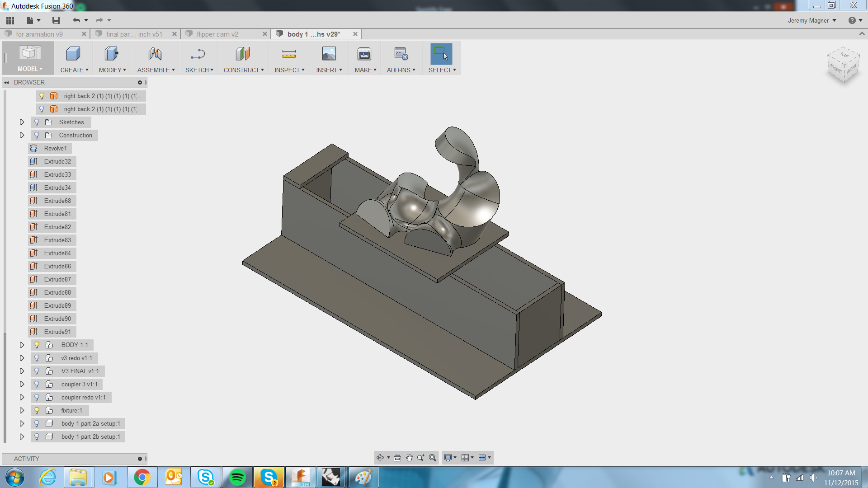Toggle visibility bulb of v3 redo v1:1
The image size is (868, 488).
37,358
